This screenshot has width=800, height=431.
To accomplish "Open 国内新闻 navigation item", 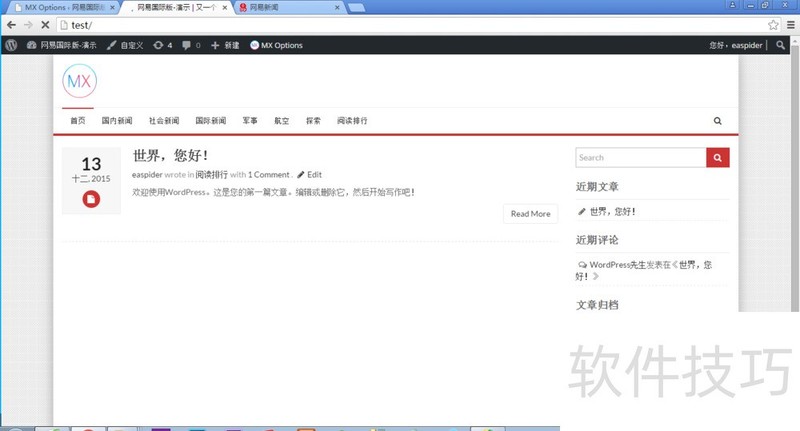I will point(117,120).
